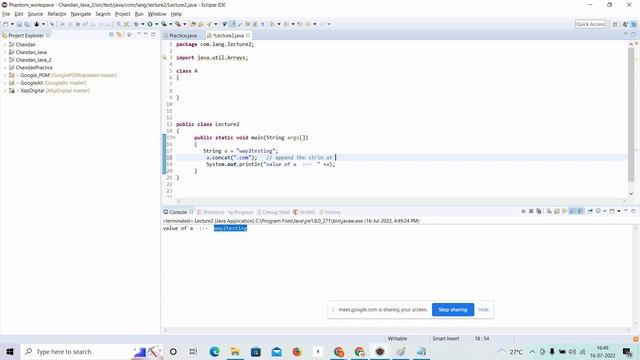
Task: Open Microsoft Edge from taskbar
Action: click(x=215, y=351)
